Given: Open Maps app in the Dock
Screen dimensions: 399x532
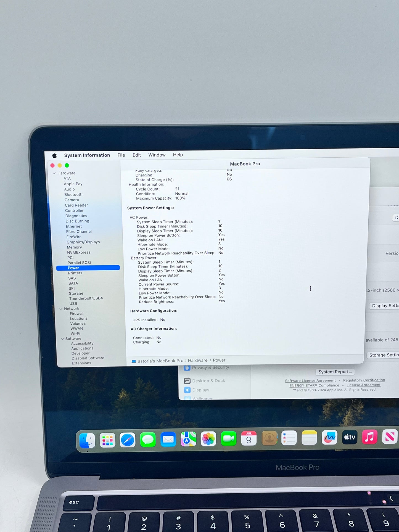Looking at the screenshot, I should pos(188,439).
